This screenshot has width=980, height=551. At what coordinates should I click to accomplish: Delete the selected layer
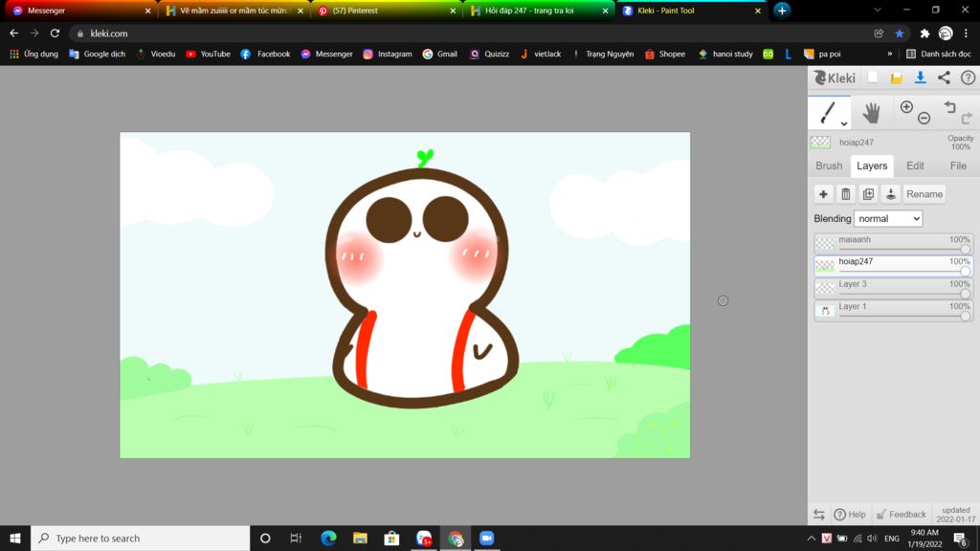point(846,194)
